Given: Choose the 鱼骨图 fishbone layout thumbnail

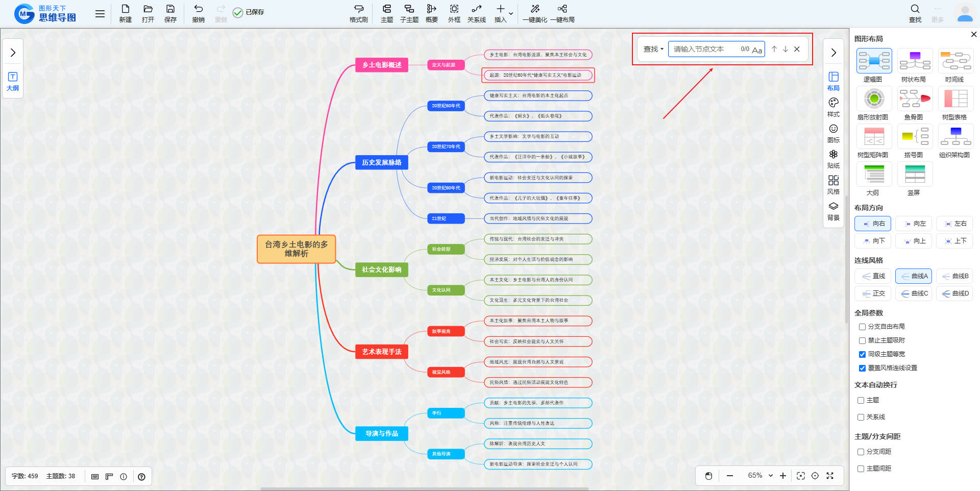Looking at the screenshot, I should (915, 99).
